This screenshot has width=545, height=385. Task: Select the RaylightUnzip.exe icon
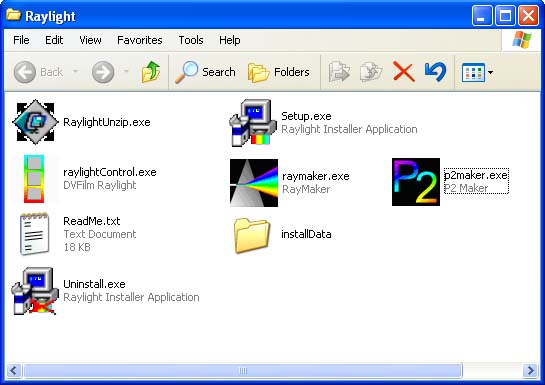pos(35,122)
